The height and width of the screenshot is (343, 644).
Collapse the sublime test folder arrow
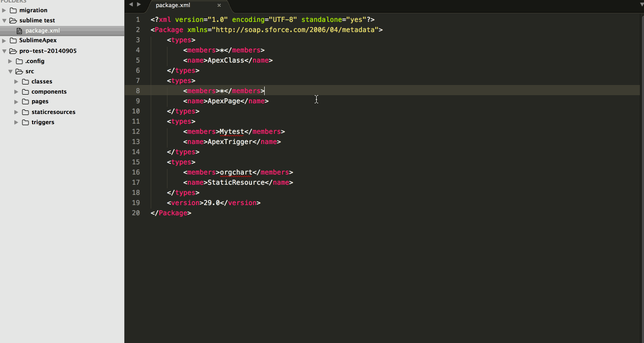[x=4, y=20]
